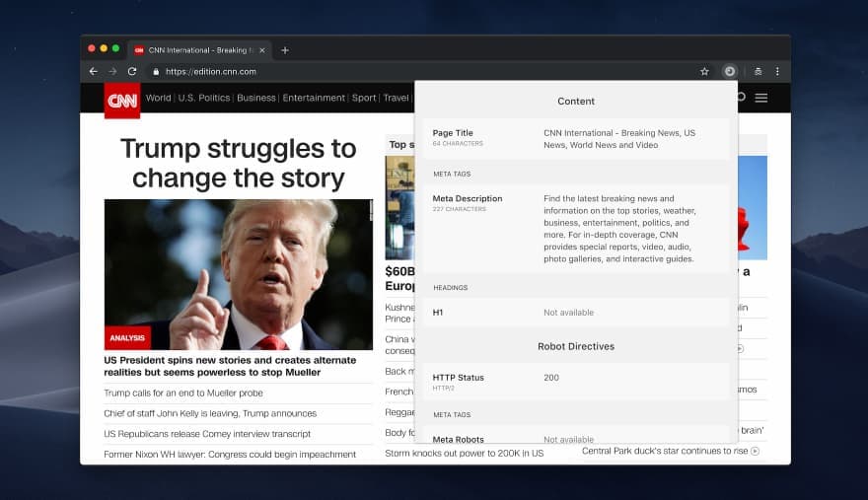Open 'Storm knocks out power to 200K' article
This screenshot has width=868, height=500.
(x=464, y=453)
